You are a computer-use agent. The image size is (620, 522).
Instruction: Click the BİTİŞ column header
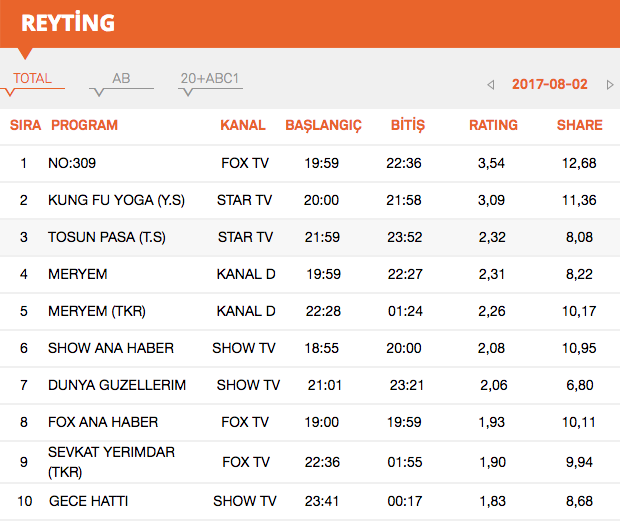(x=406, y=125)
